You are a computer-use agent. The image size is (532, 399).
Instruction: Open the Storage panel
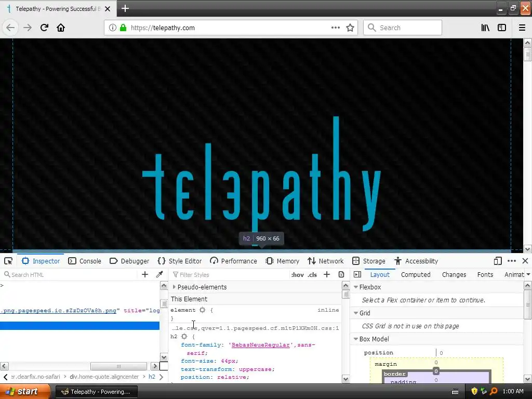[369, 261]
